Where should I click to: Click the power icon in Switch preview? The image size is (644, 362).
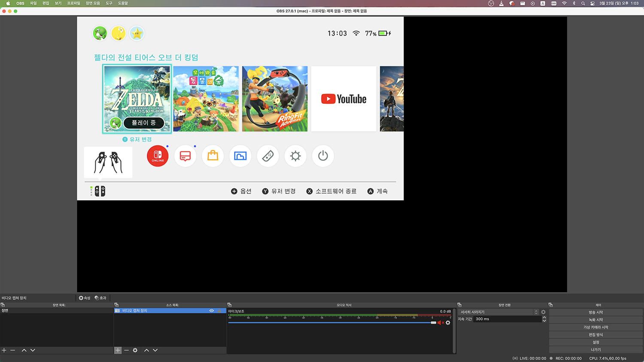(323, 156)
